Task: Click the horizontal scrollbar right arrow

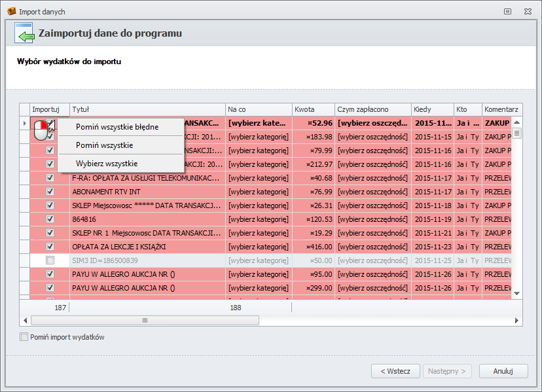Action: click(516, 321)
